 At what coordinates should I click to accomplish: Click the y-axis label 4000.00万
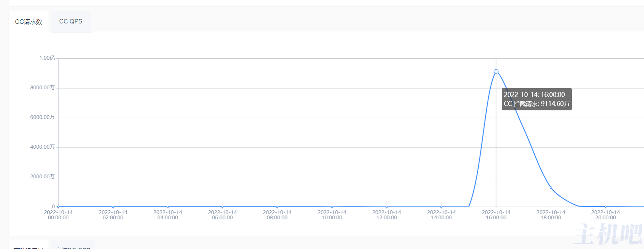[x=42, y=147]
